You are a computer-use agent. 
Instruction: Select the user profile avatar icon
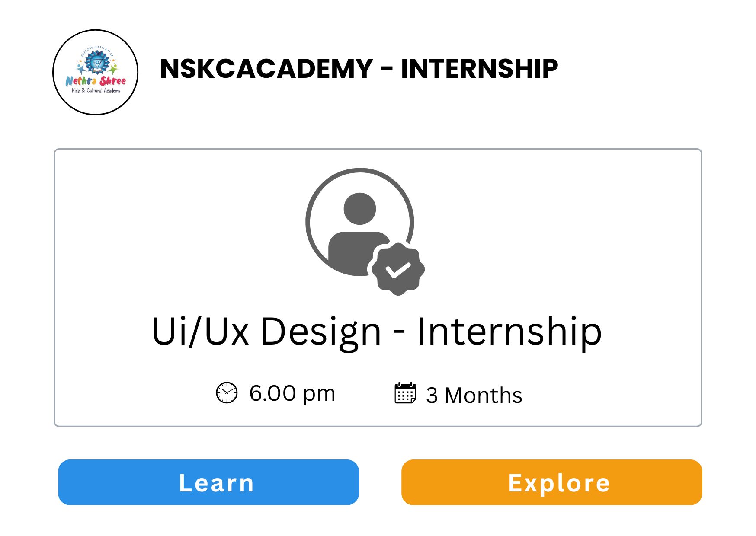(360, 222)
